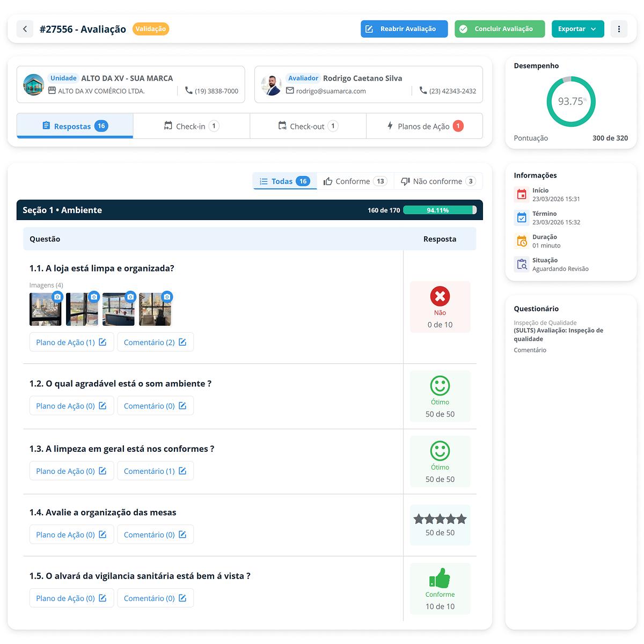Click the back arrow navigation icon

click(25, 28)
